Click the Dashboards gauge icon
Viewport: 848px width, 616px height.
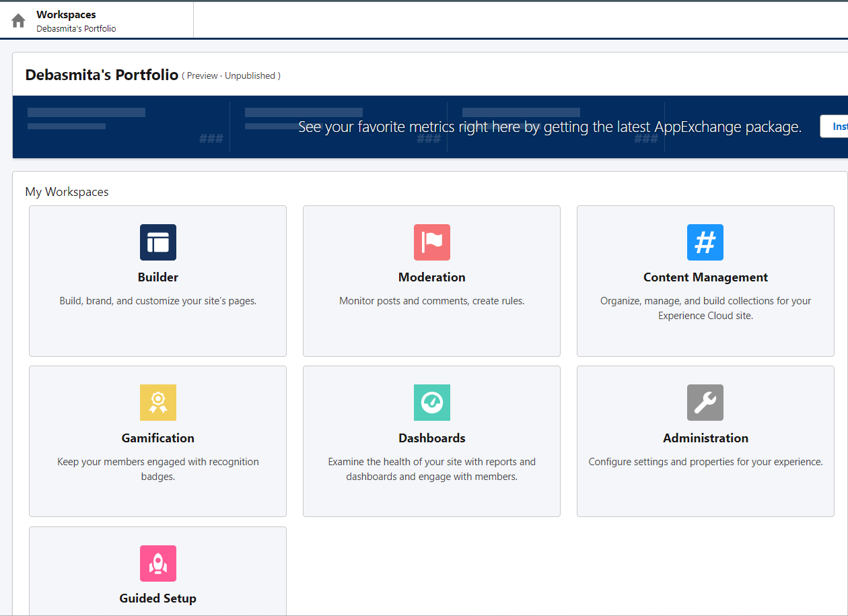coord(431,403)
